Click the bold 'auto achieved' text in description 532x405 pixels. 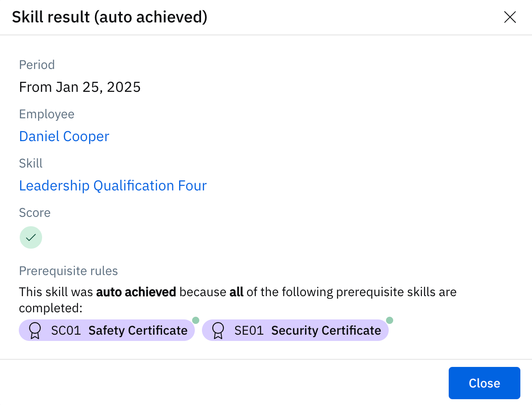(x=136, y=293)
